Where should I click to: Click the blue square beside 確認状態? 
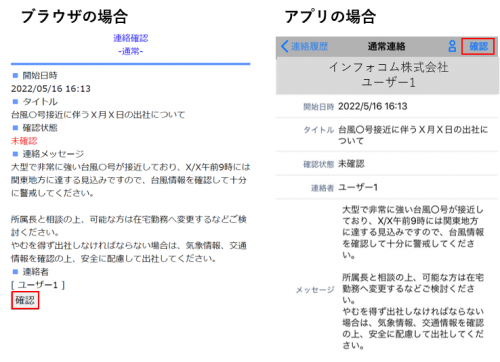(x=15, y=128)
